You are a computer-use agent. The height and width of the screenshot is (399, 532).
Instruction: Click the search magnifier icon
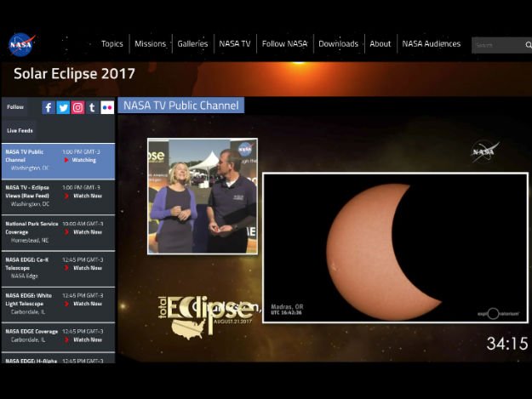pyautogui.click(x=529, y=45)
